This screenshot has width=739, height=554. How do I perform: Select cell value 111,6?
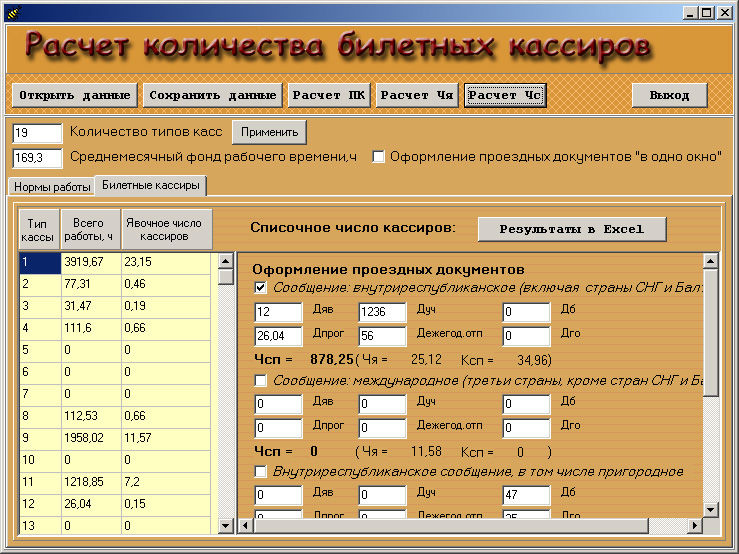click(91, 329)
